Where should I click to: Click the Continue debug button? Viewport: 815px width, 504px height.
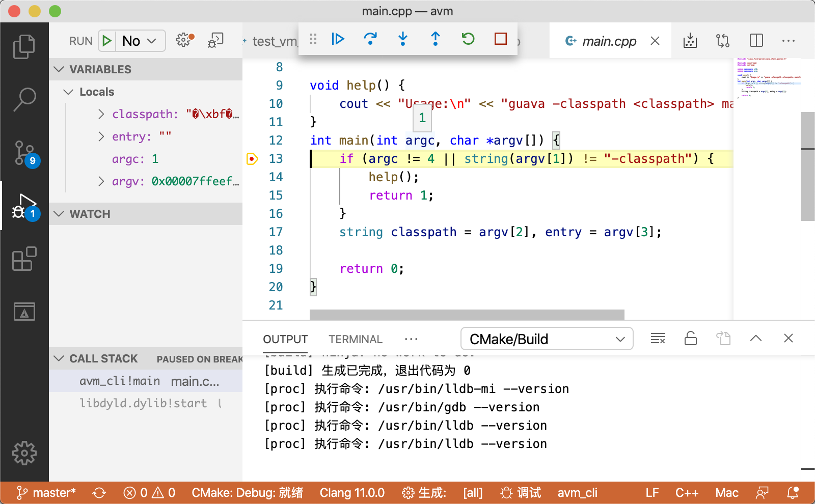coord(338,39)
